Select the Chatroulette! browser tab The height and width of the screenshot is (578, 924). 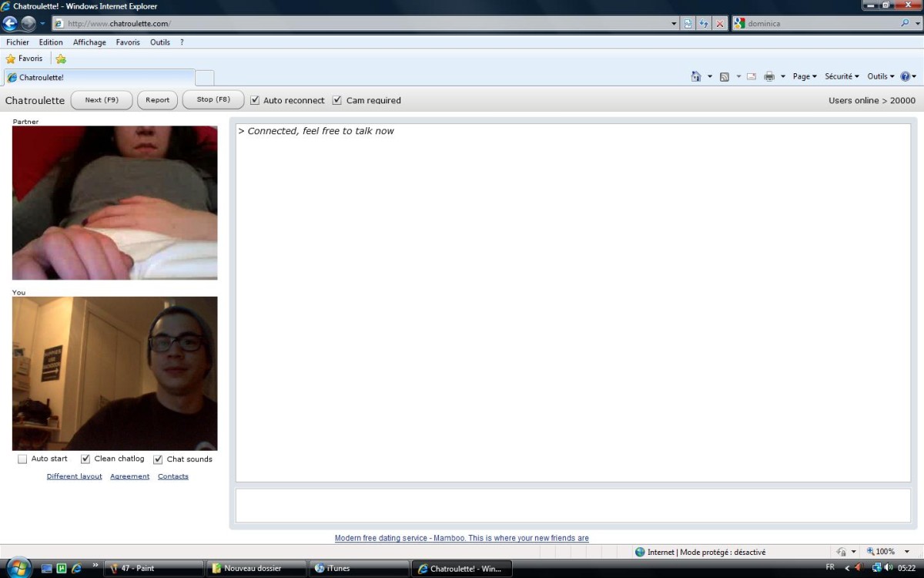[x=99, y=78]
